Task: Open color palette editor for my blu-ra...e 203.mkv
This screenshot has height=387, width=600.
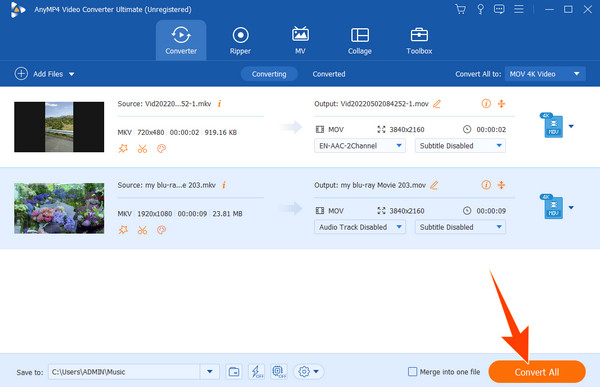Action: (161, 230)
